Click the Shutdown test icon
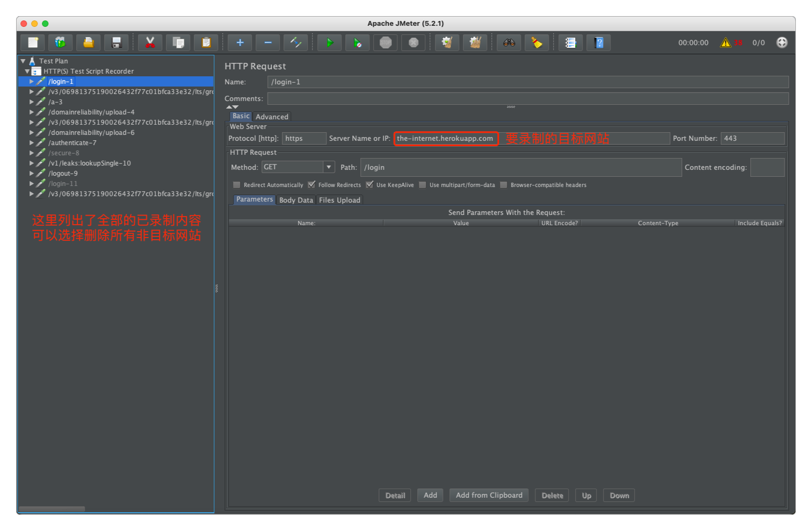 coord(414,42)
